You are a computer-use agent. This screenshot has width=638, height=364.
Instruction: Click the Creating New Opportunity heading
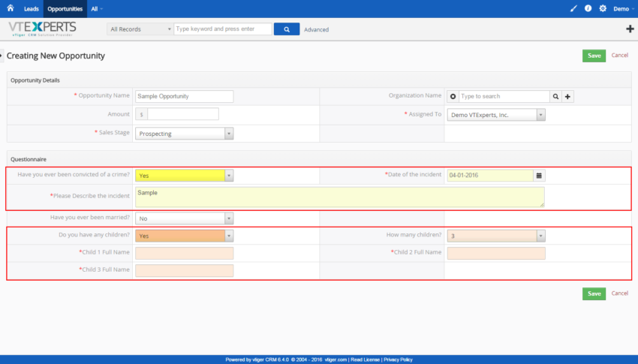point(56,56)
